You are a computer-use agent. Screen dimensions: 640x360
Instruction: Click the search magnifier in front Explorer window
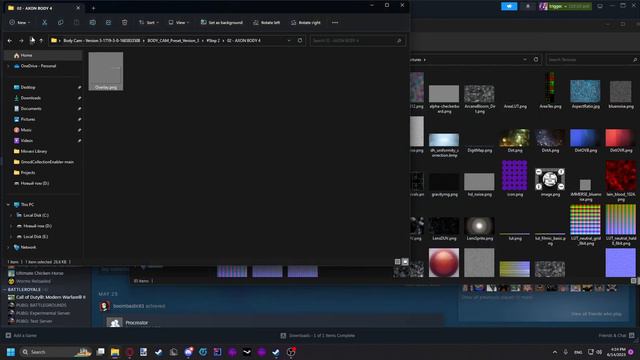click(399, 40)
